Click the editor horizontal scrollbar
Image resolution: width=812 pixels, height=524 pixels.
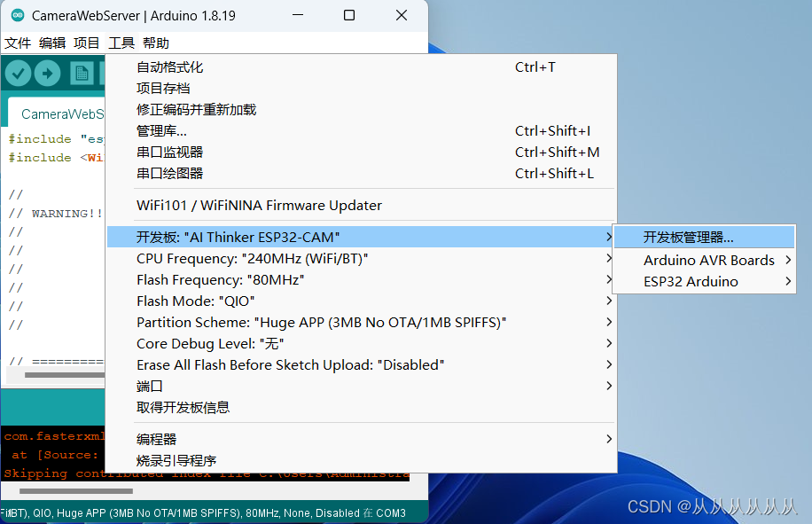point(65,375)
